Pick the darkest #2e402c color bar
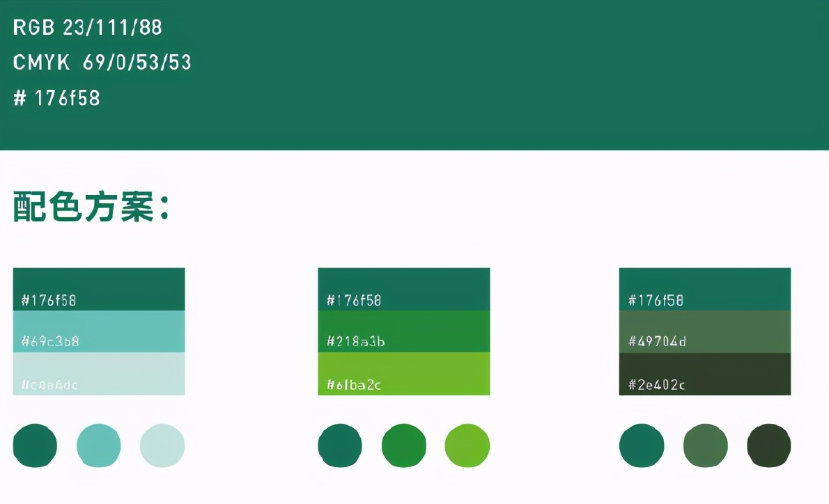Image resolution: width=829 pixels, height=504 pixels. coord(704,374)
